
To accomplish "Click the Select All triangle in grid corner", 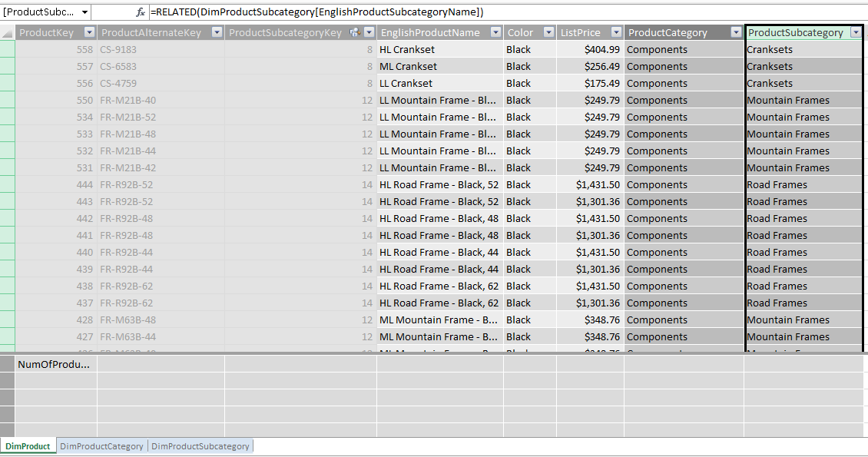I will (6, 32).
